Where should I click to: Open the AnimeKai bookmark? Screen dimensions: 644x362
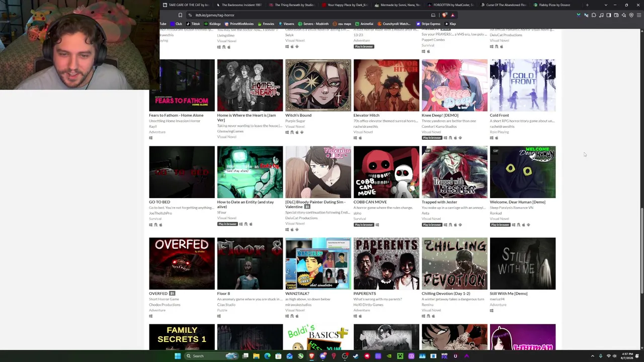[x=364, y=24]
